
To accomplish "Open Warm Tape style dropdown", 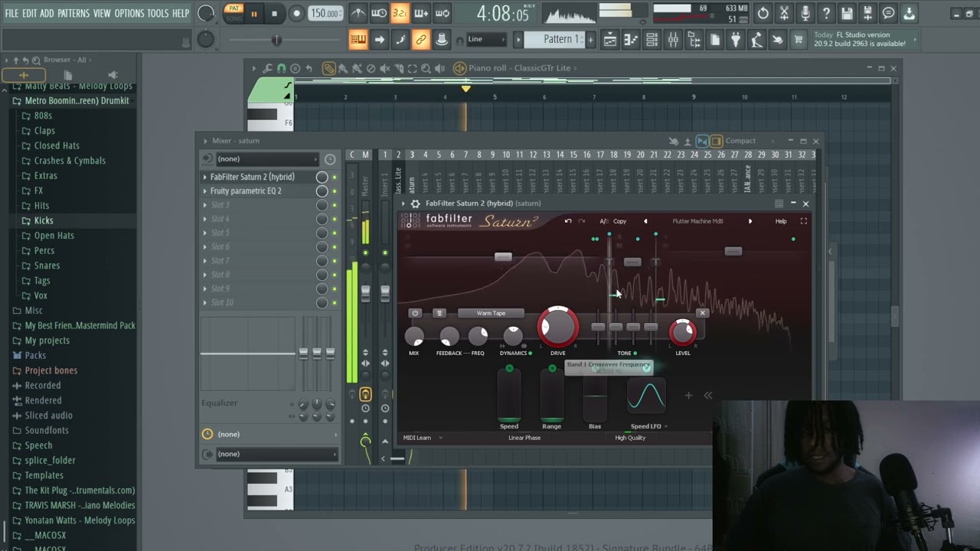I will click(x=491, y=313).
